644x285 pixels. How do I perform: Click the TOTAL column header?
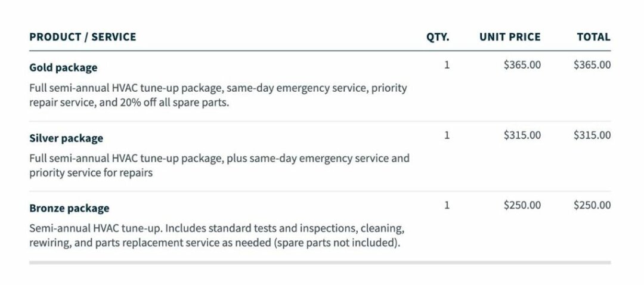point(593,37)
